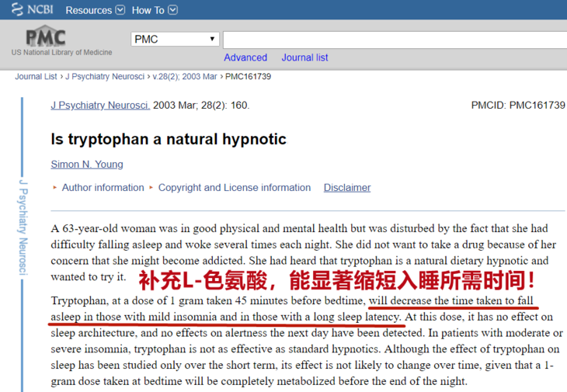Screen dimensions: 567x392
Task: Click the article title heading
Action: [x=169, y=140]
